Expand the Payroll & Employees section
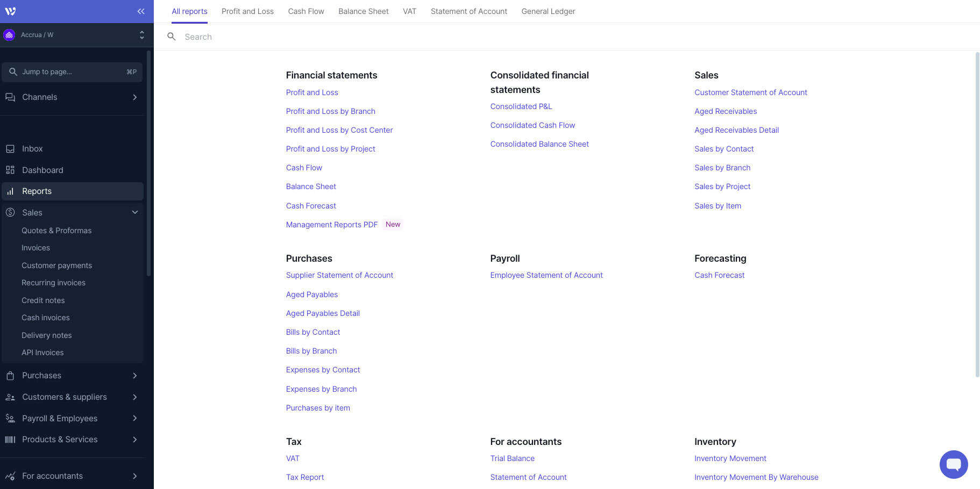Viewport: 980px width, 489px height. point(135,419)
